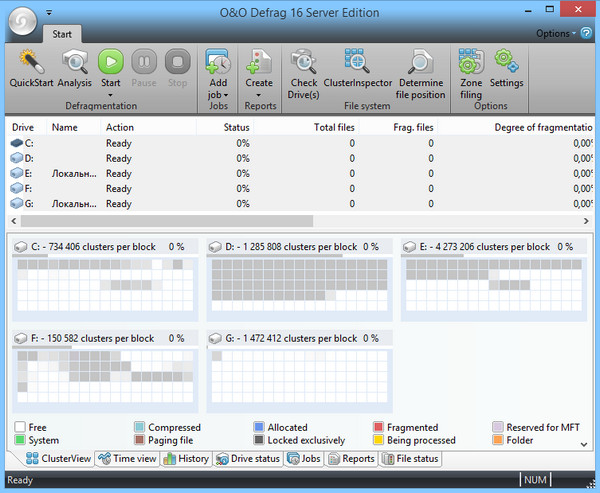Open the File status tab

pos(410,459)
